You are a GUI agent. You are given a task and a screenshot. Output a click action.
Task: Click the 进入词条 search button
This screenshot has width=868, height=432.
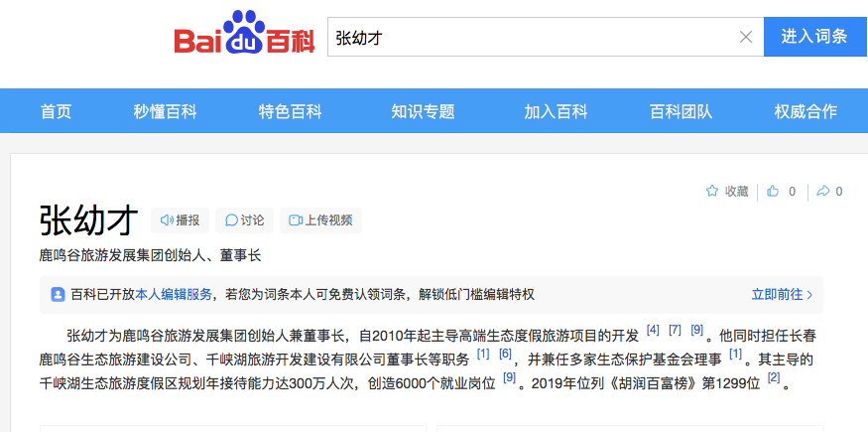click(814, 38)
